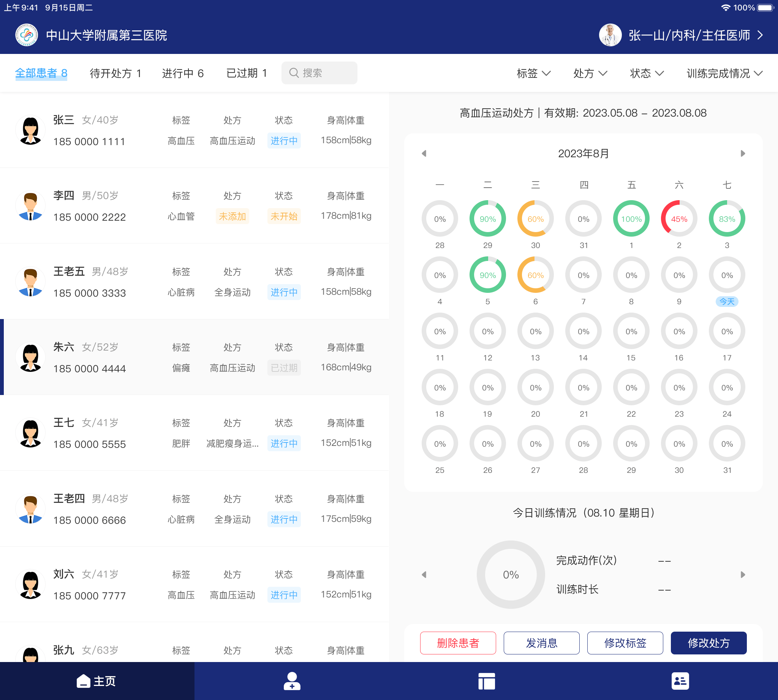
Task: Expand the 处方 filter dropdown
Action: point(590,73)
